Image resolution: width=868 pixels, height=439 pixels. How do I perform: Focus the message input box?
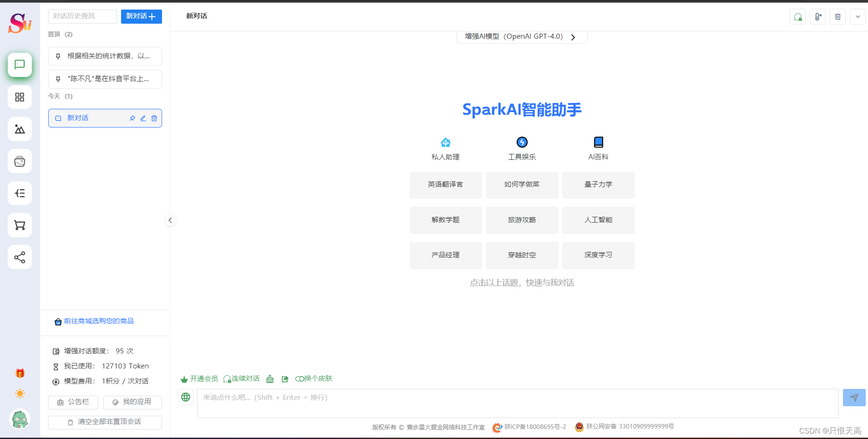point(518,403)
